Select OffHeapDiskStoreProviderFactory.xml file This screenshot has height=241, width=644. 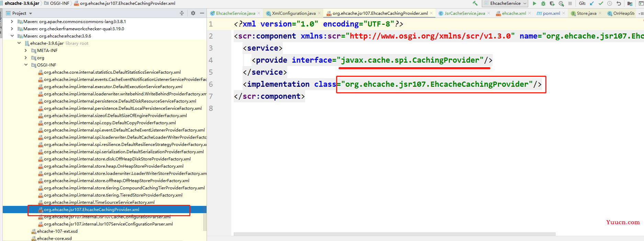[x=114, y=159]
